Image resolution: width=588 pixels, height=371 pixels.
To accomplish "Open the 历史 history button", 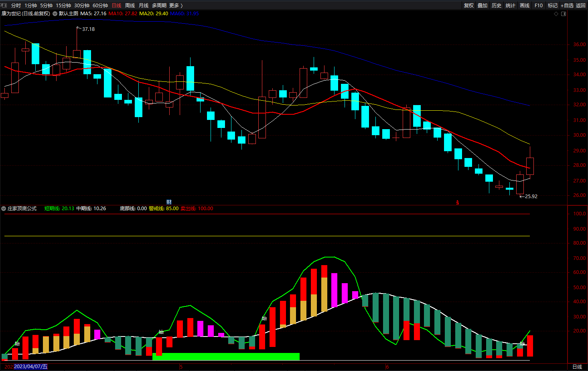I will [497, 5].
